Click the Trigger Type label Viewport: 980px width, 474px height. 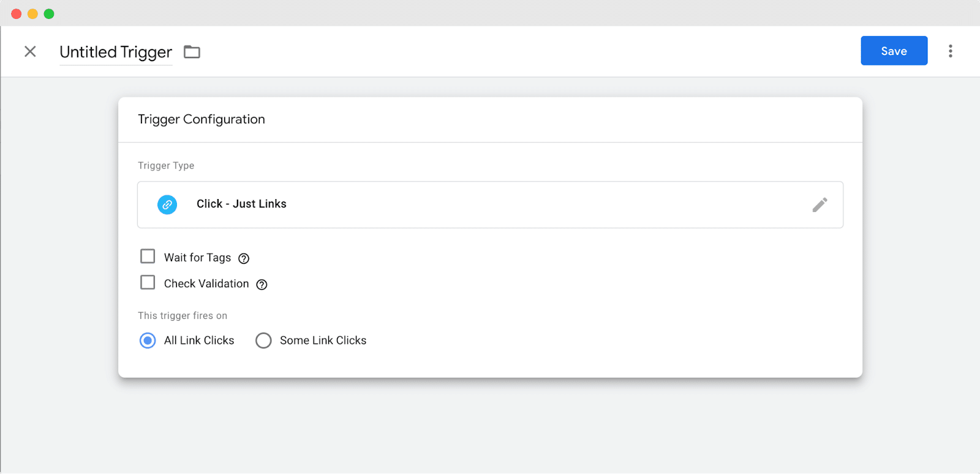[166, 165]
